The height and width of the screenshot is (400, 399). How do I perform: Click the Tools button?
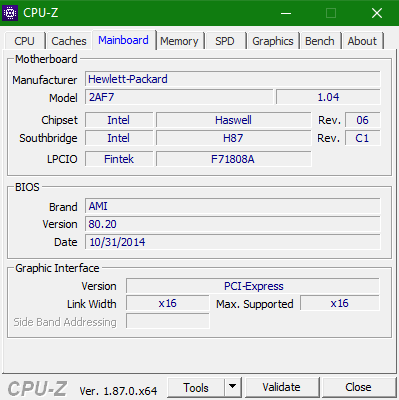196,387
